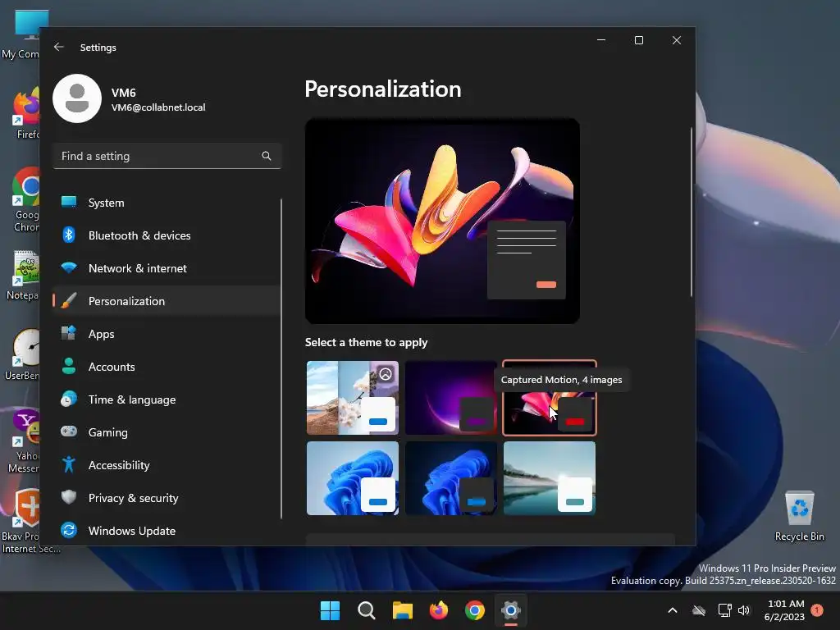
Task: Go to Apps settings
Action: [x=166, y=334]
